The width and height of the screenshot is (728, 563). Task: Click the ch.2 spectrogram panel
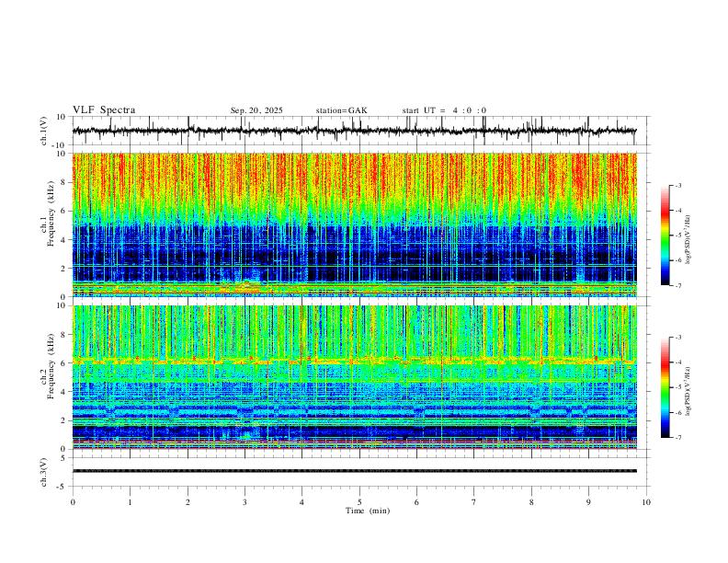354,377
